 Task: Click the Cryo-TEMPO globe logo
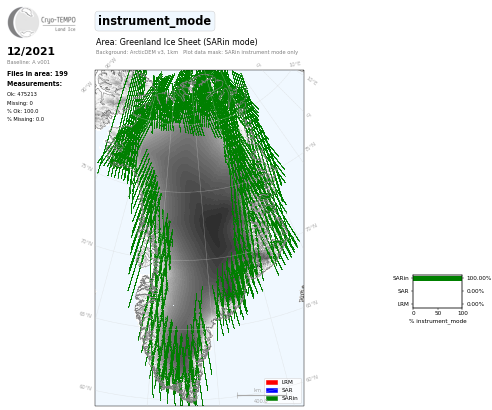[23, 22]
